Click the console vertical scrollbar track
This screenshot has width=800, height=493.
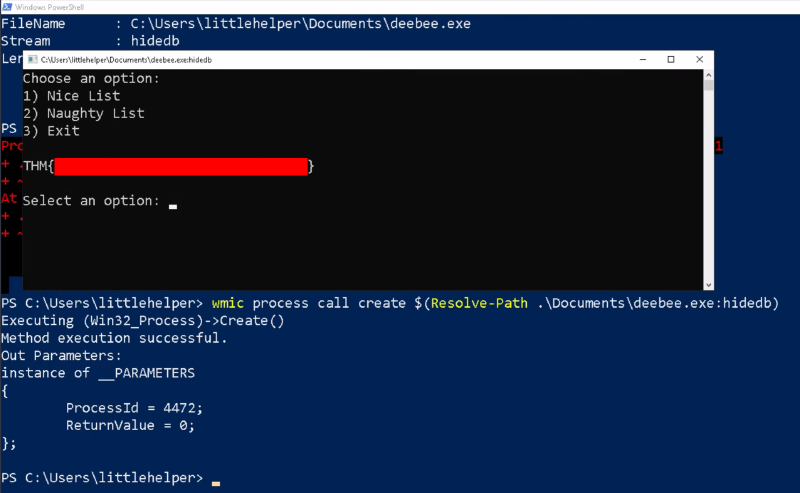709,180
